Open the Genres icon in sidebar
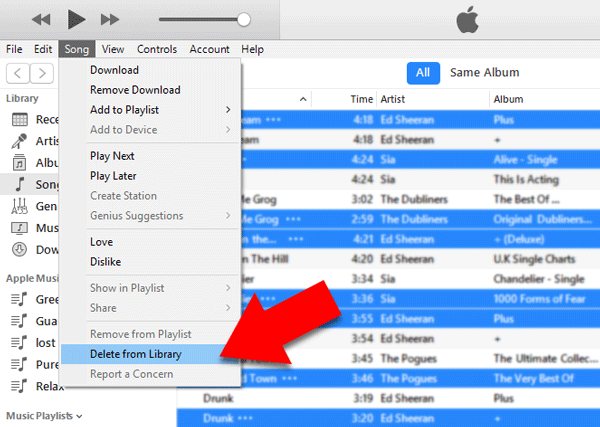 click(19, 206)
